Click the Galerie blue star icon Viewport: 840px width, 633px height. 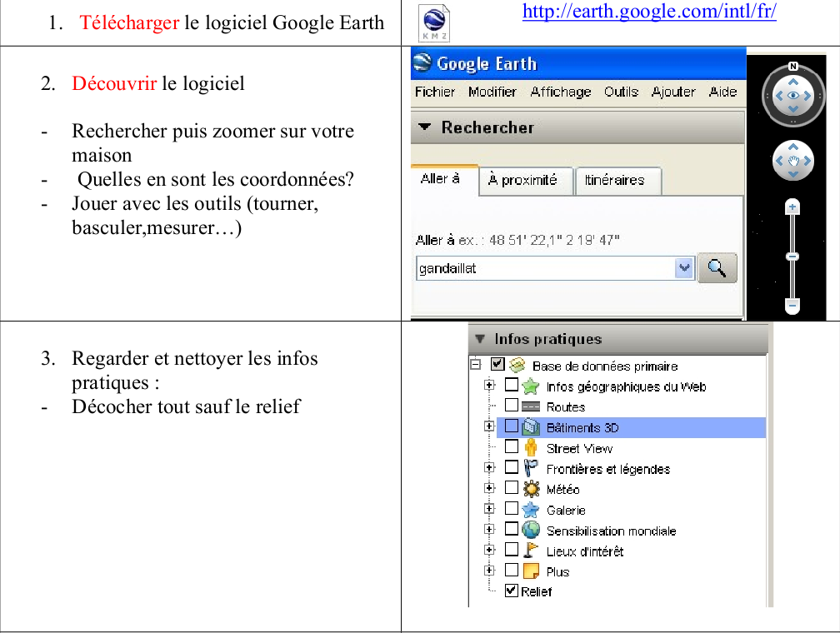click(530, 509)
